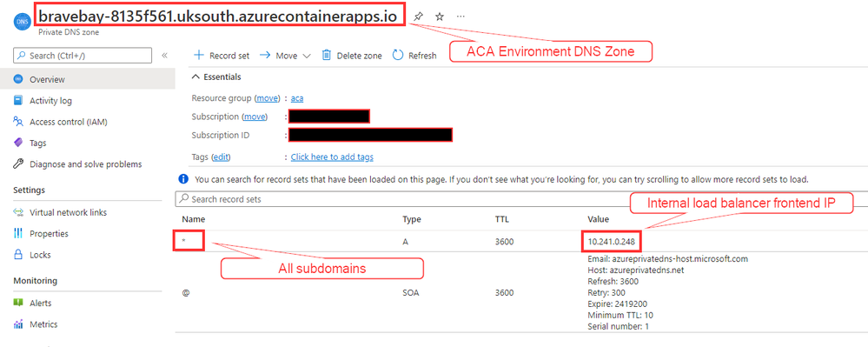Click the Alerts green icon

tap(18, 304)
